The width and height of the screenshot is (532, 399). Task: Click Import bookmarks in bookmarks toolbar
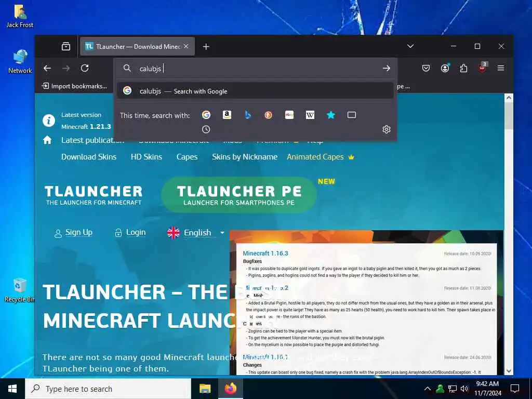pos(74,86)
